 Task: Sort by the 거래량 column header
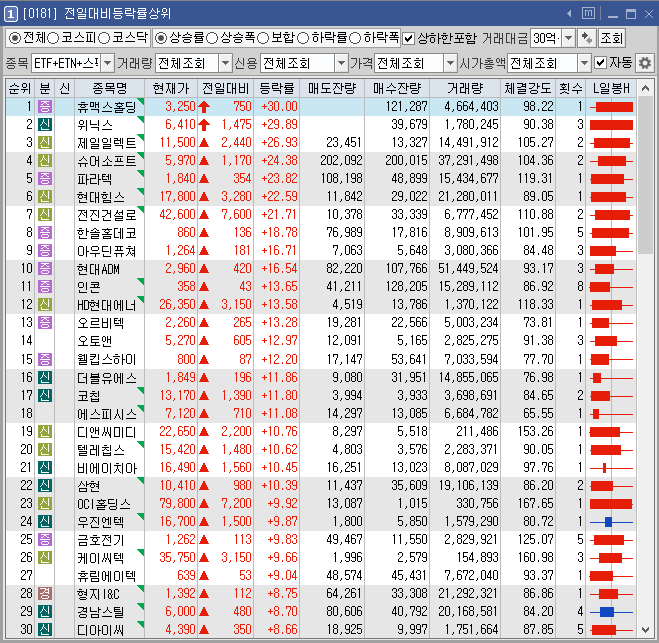465,88
